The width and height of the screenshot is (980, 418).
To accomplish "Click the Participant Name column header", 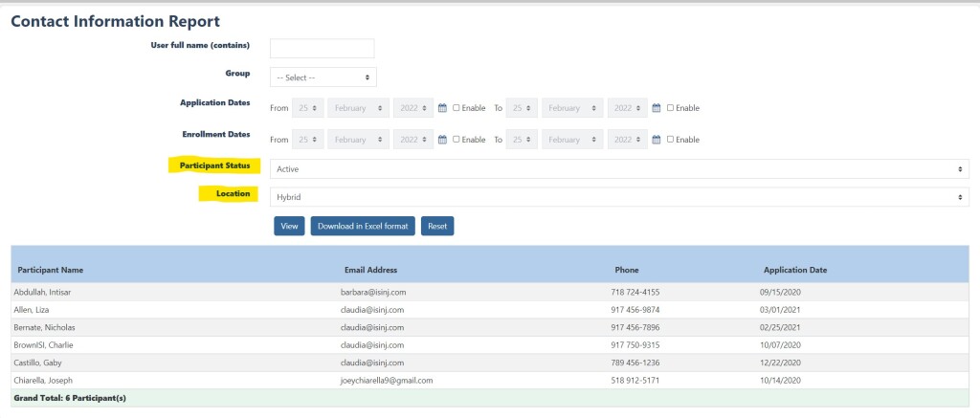I will pos(50,270).
